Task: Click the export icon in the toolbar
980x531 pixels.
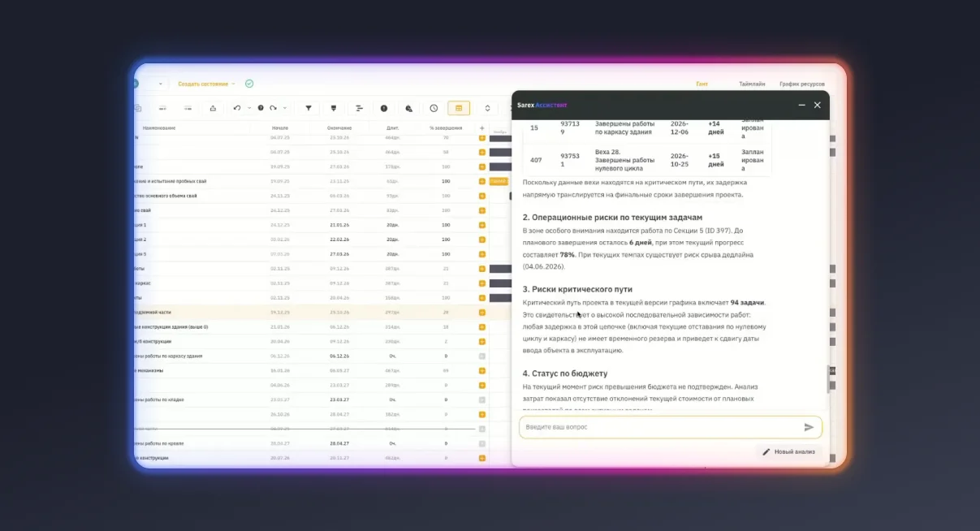Action: click(213, 108)
